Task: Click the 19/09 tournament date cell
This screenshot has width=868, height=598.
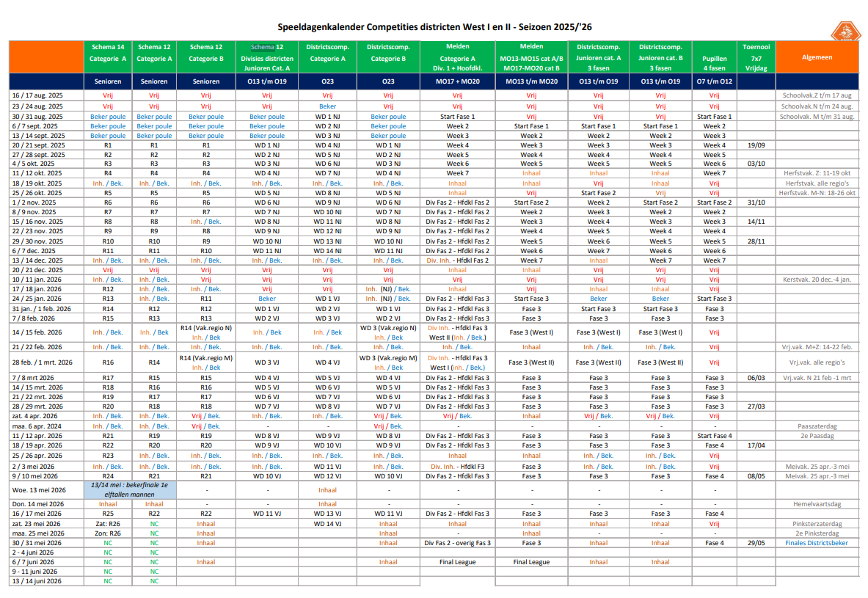Action: (756, 145)
